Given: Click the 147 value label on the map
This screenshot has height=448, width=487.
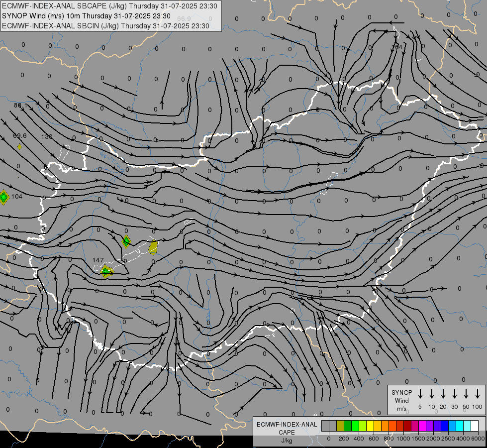Looking at the screenshot, I should [98, 260].
